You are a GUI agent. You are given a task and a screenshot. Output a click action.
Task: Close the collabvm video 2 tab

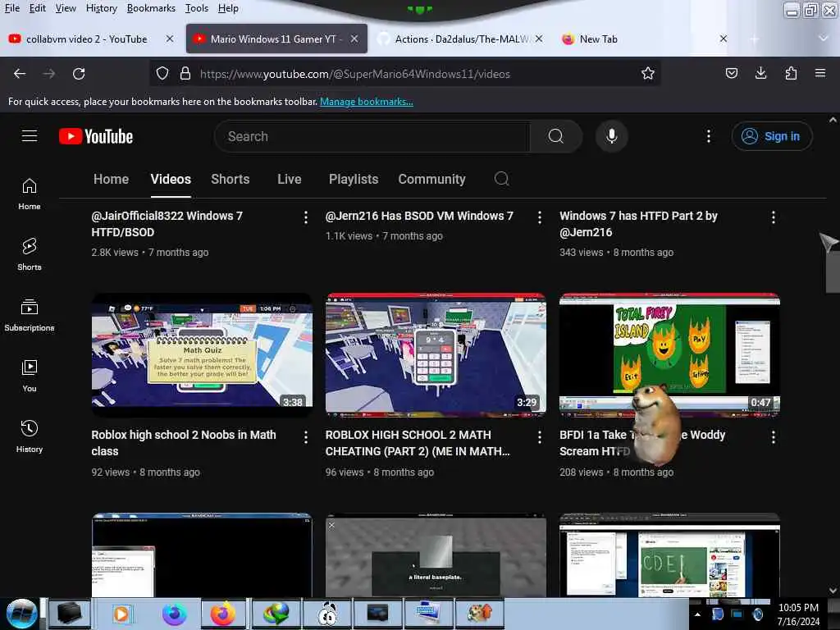[x=169, y=39]
